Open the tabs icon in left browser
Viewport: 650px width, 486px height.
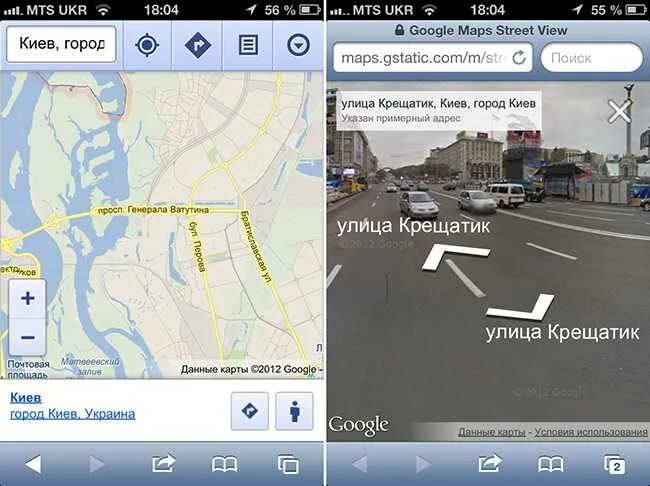coord(288,464)
